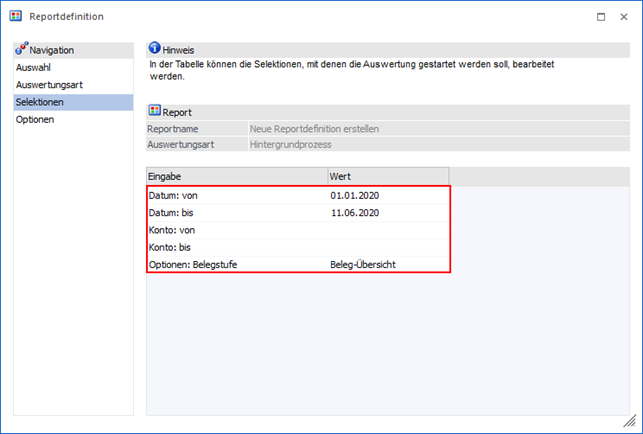Edit the Datum: bis value 11.06.2020
Image resolution: width=643 pixels, height=434 pixels.
point(355,213)
